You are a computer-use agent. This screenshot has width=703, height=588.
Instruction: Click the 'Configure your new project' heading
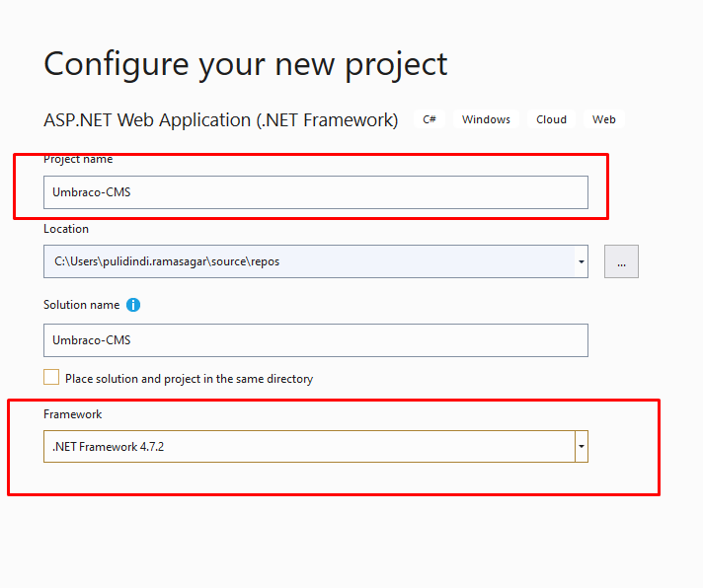[x=245, y=64]
